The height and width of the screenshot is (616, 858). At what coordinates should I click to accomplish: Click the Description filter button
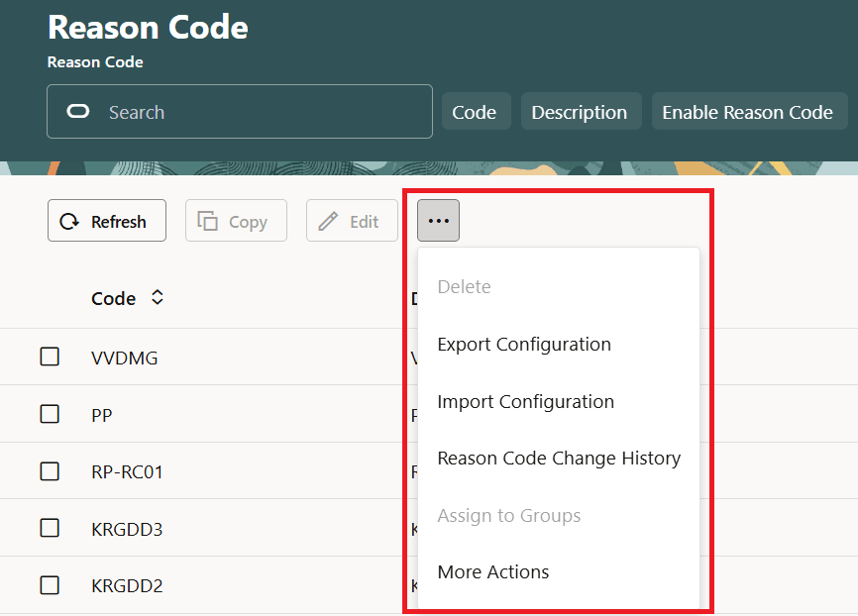click(581, 111)
